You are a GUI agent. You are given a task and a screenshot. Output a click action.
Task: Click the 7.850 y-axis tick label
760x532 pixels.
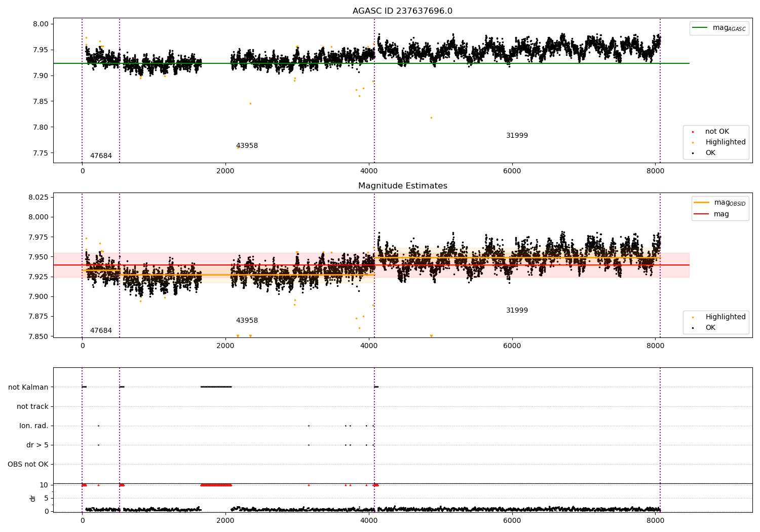tap(39, 336)
